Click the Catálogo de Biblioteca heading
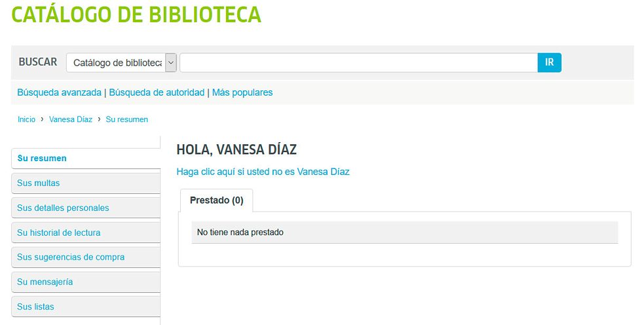The image size is (644, 325). (x=136, y=14)
